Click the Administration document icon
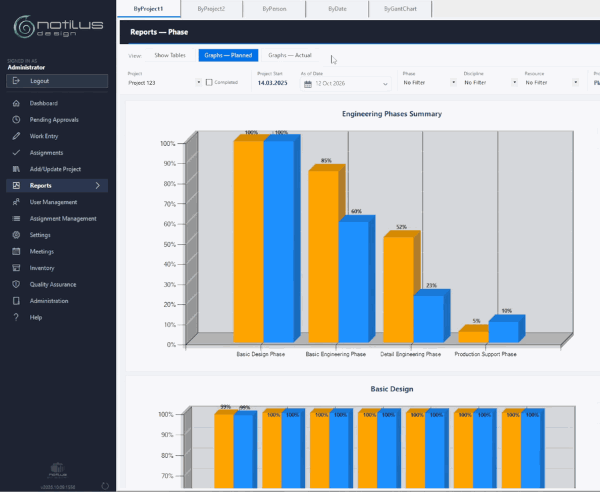The width and height of the screenshot is (600, 492). click(x=16, y=301)
